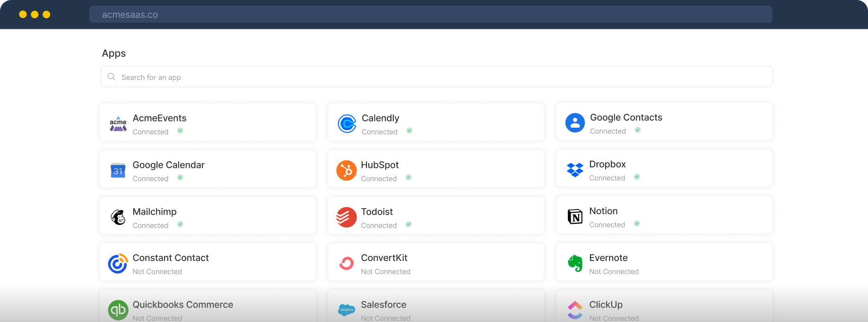868x322 pixels.
Task: Click AcmeEvents connected green checkmark
Action: [x=180, y=131]
